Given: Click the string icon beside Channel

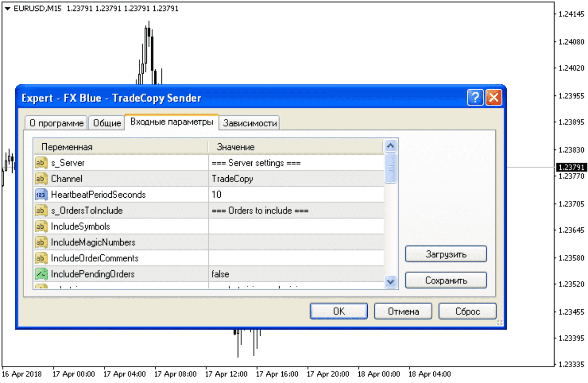Looking at the screenshot, I should 41,178.
